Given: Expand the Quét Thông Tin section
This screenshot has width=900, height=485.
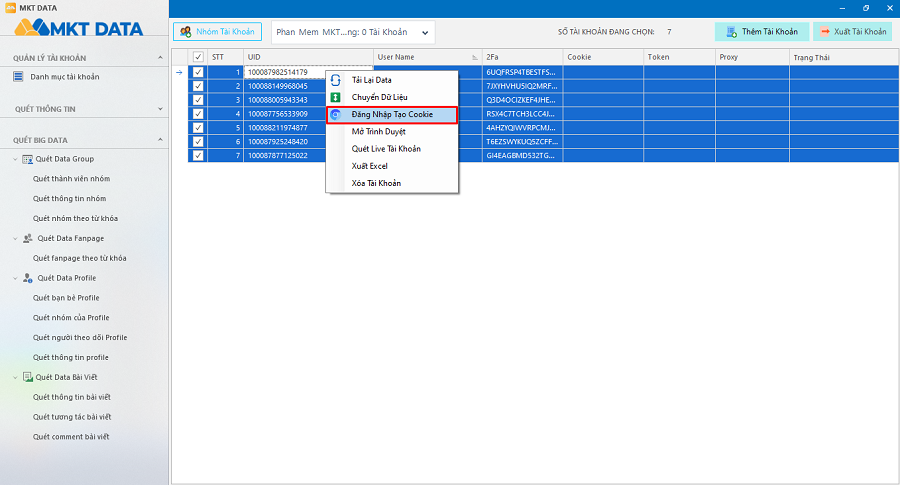Looking at the screenshot, I should pos(161,108).
